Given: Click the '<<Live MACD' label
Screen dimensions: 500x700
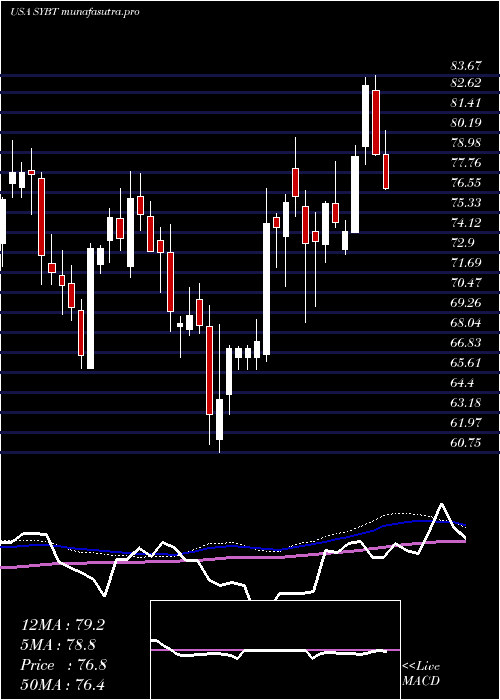Looking at the screenshot, I should [421, 674].
